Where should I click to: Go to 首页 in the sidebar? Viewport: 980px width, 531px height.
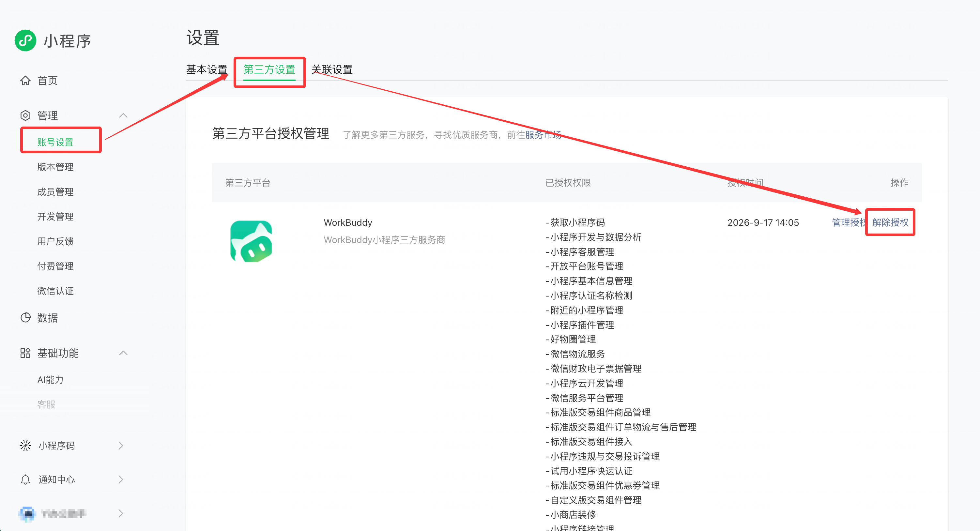click(48, 80)
